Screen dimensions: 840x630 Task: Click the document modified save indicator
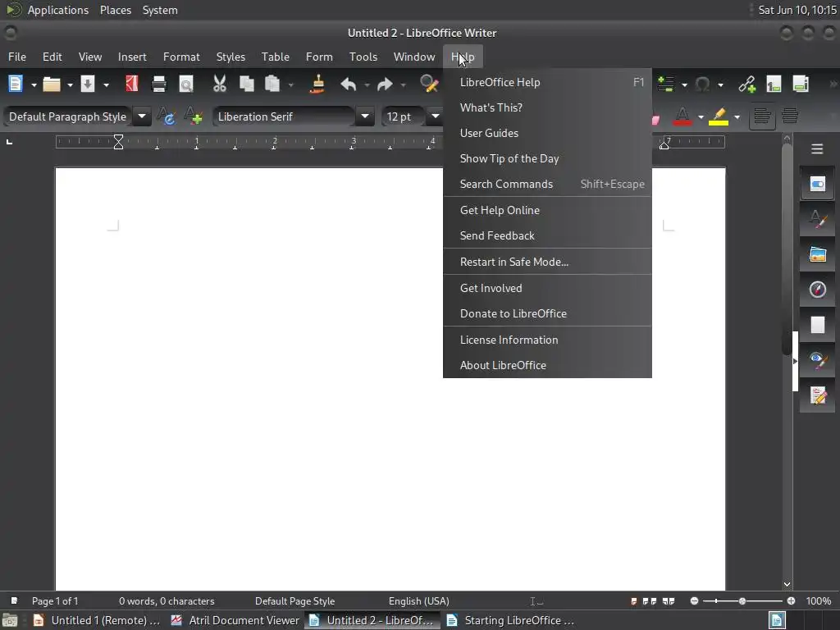click(14, 601)
